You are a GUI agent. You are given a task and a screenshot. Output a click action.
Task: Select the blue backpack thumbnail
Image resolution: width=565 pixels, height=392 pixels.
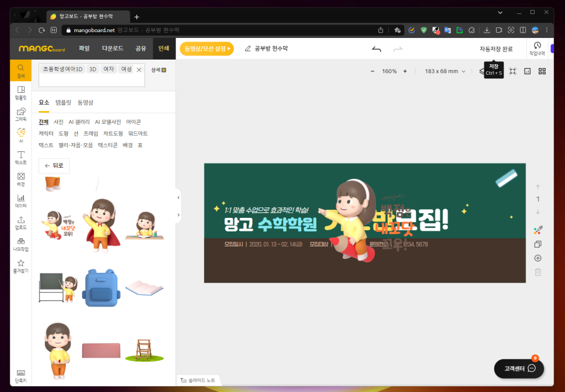[101, 287]
